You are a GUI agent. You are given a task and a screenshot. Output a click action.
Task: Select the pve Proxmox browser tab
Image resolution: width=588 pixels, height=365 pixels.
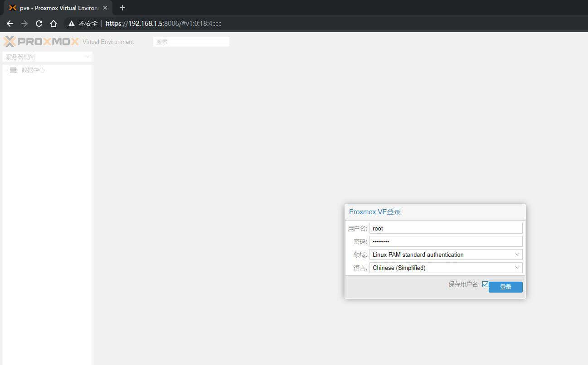click(x=54, y=8)
